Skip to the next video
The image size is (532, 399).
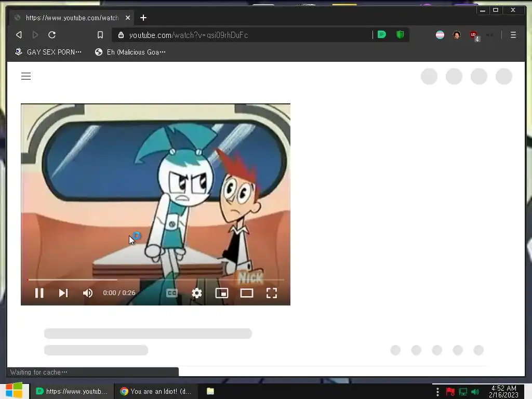click(x=63, y=293)
